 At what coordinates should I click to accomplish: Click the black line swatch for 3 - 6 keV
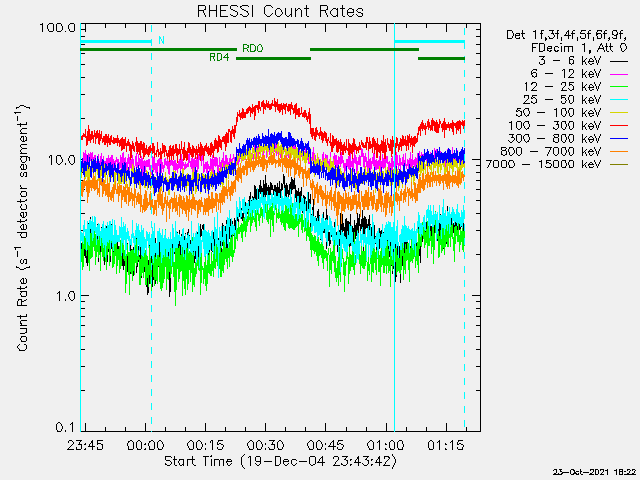pyautogui.click(x=619, y=61)
